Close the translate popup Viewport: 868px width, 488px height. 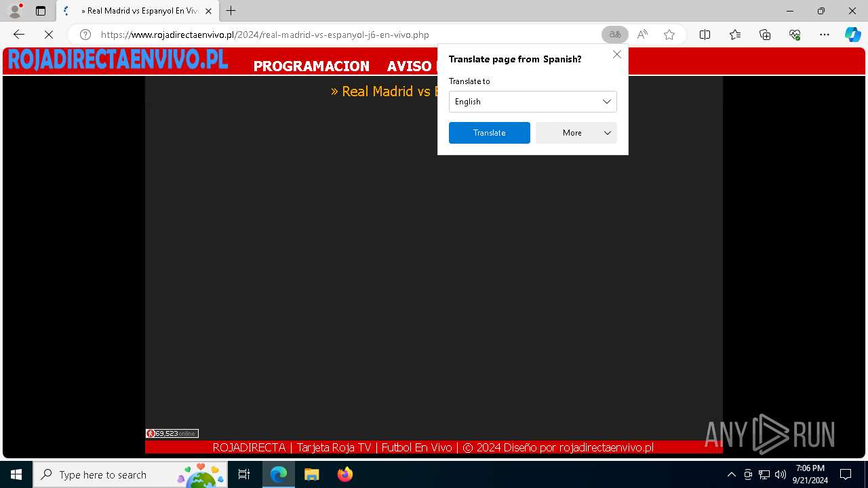(x=617, y=54)
